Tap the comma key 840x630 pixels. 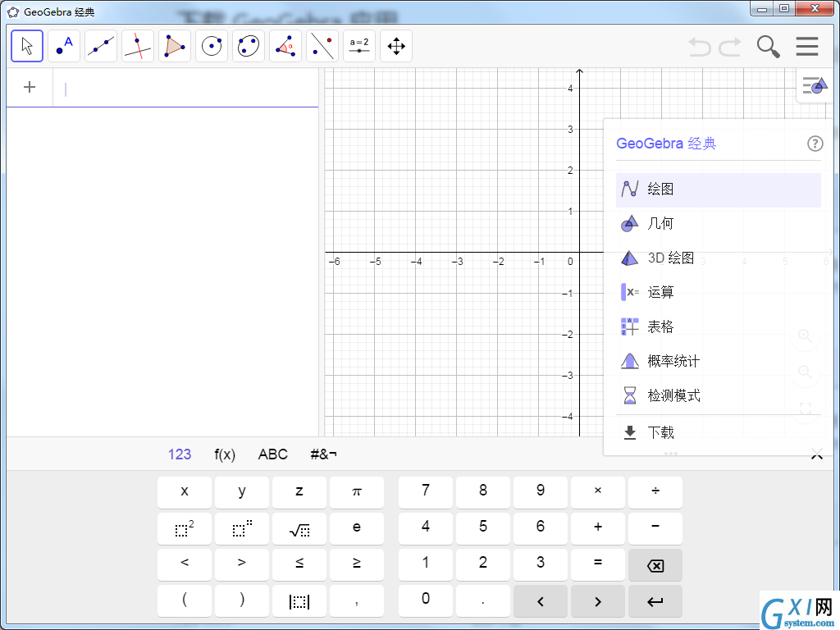coord(357,600)
